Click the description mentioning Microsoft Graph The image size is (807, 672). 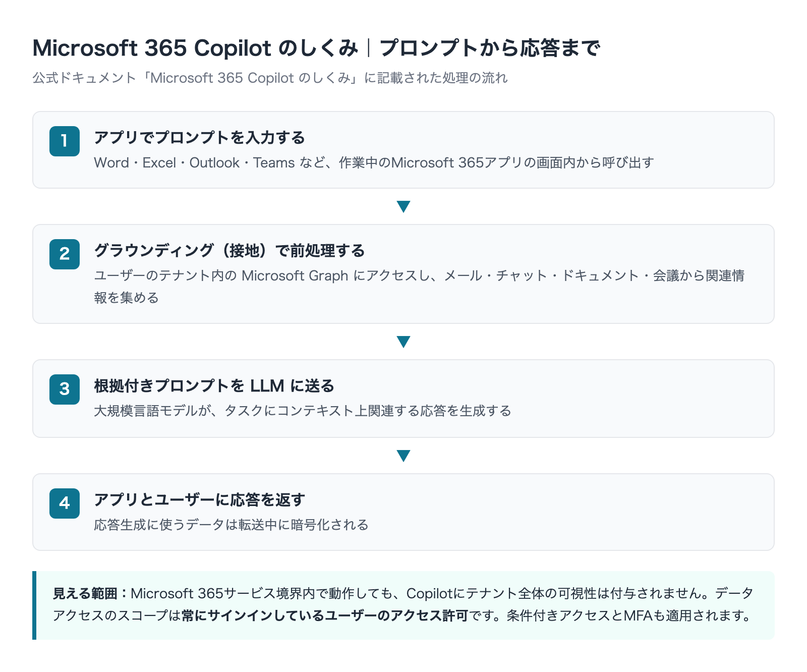(x=419, y=287)
